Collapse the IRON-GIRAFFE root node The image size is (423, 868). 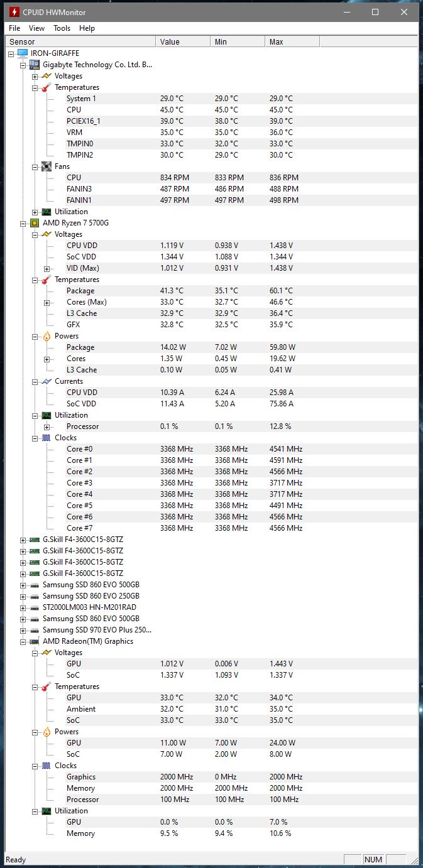pyautogui.click(x=12, y=53)
